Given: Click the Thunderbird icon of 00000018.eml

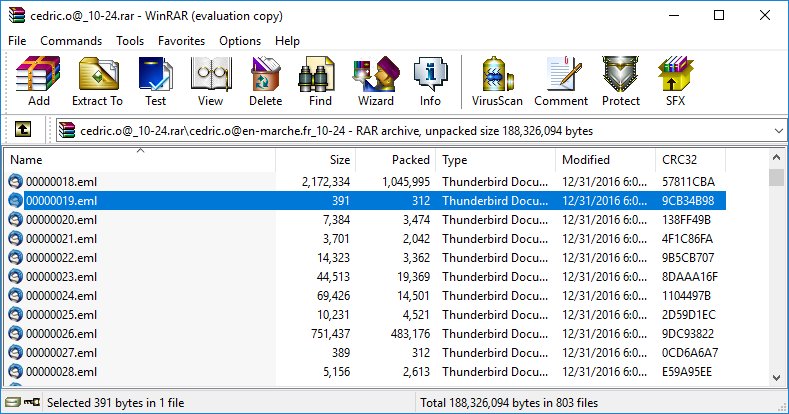Looking at the screenshot, I should coord(16,182).
